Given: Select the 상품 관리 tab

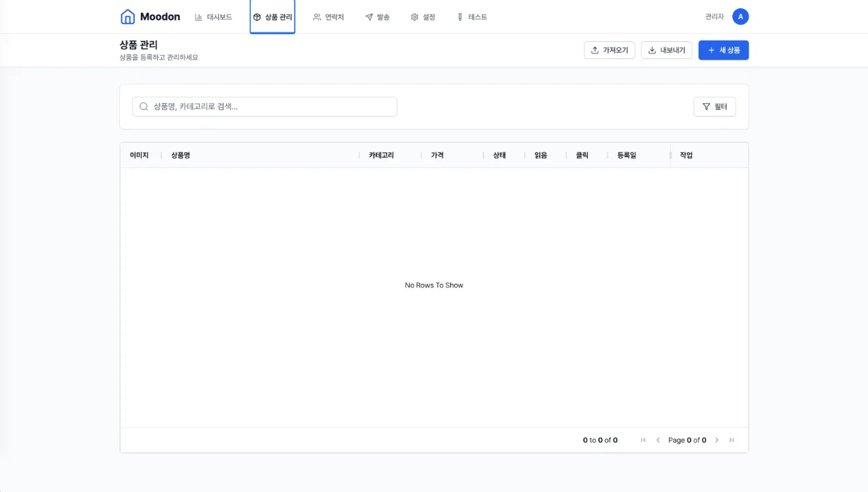Looking at the screenshot, I should pos(272,17).
